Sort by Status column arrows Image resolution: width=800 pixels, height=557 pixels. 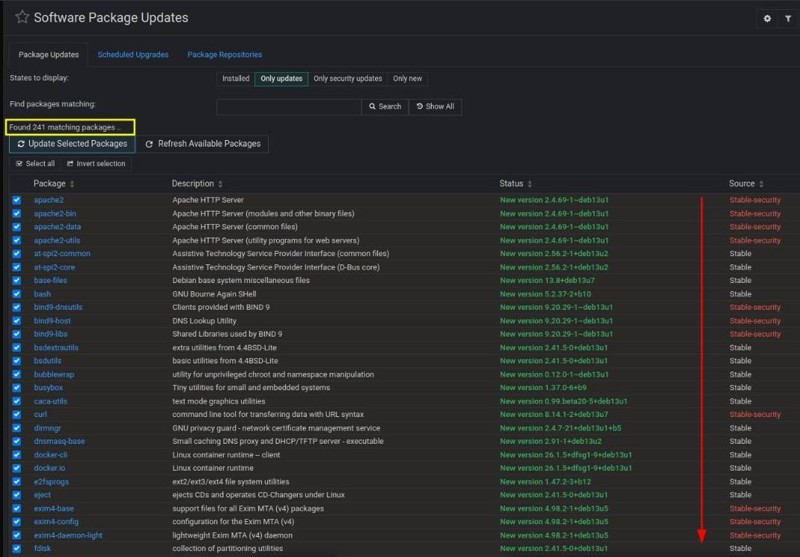pos(530,184)
